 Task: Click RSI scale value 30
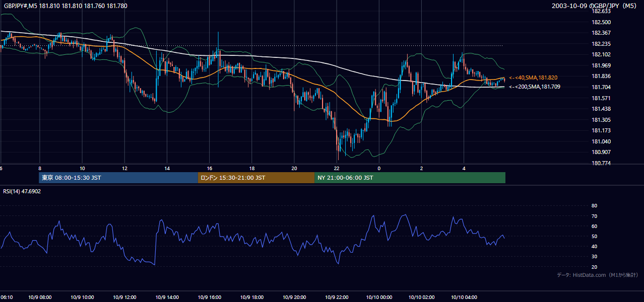tap(594, 257)
